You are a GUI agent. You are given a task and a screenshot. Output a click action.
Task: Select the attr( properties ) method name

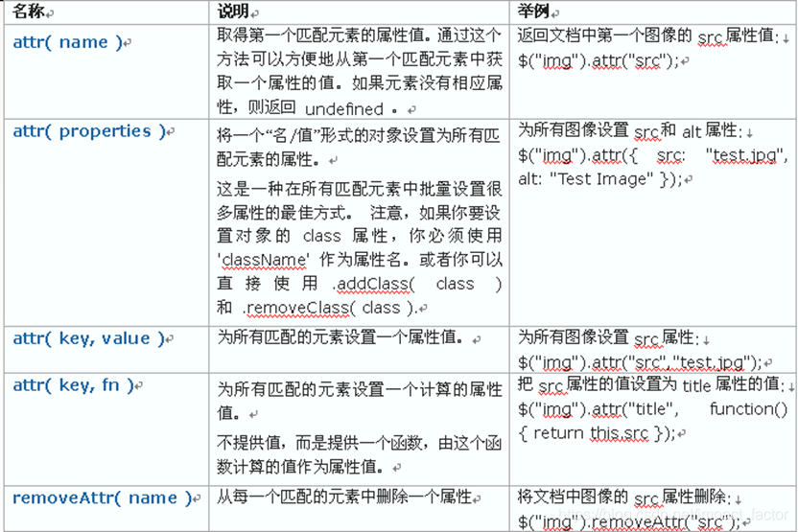[89, 131]
